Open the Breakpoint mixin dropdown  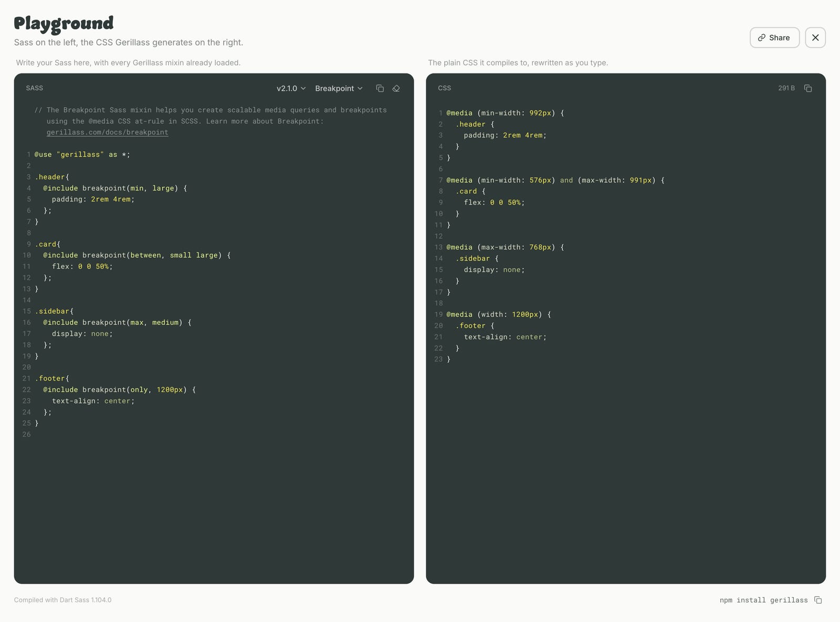339,88
